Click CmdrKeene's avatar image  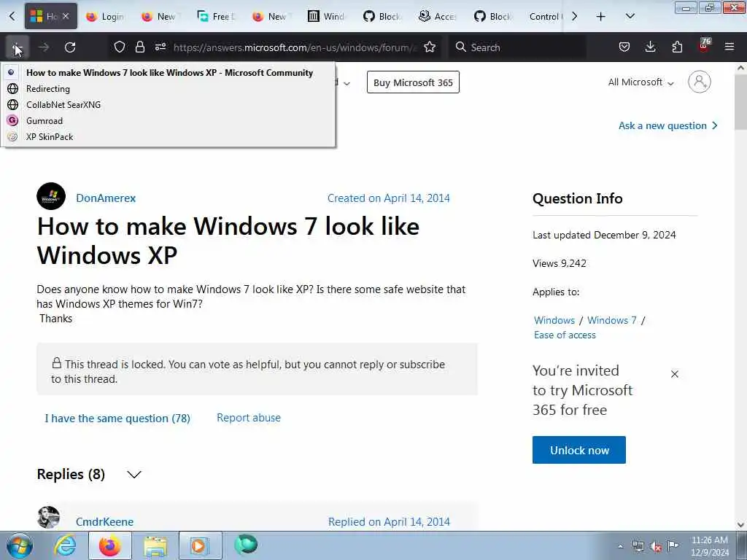[x=49, y=517]
